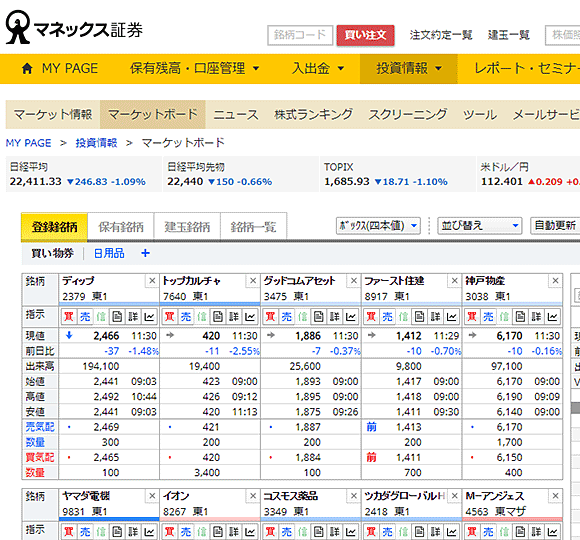Open ニュース submenu item

click(236, 114)
